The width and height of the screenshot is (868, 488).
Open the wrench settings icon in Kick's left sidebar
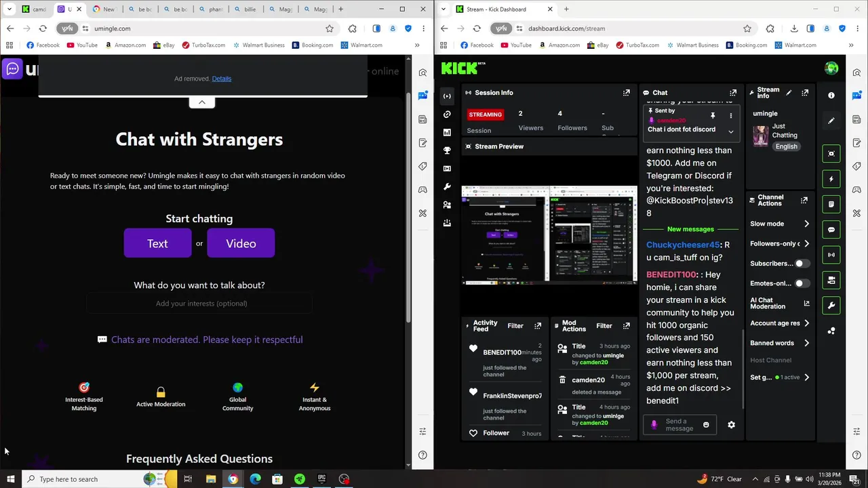pos(447,186)
